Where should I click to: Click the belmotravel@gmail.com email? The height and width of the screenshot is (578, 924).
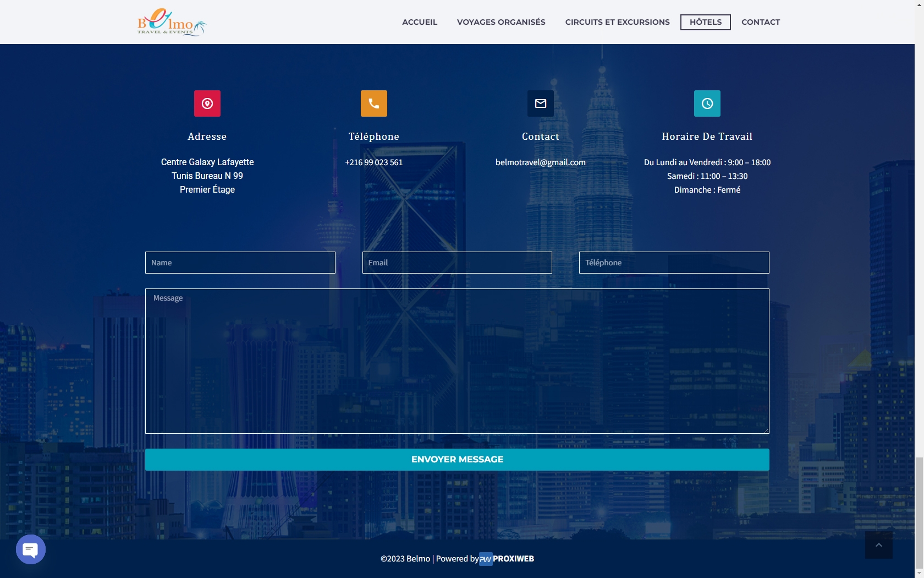pos(541,162)
